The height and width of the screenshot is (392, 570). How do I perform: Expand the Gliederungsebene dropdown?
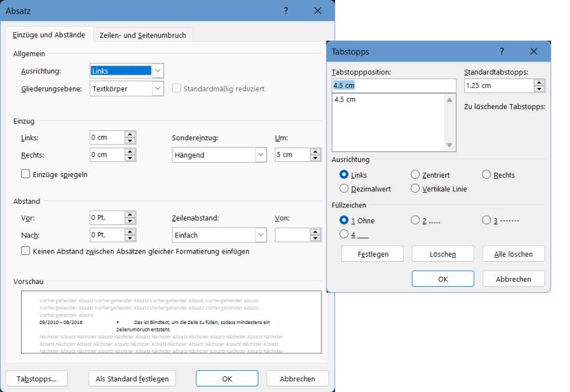tap(158, 88)
